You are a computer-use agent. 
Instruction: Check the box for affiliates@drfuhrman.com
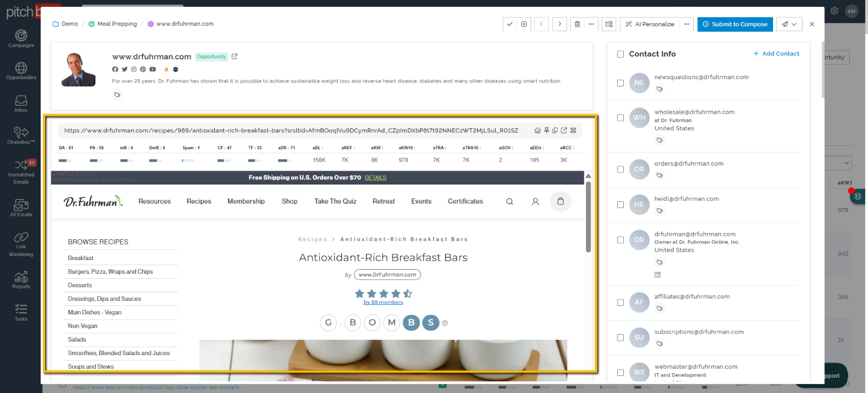(620, 303)
